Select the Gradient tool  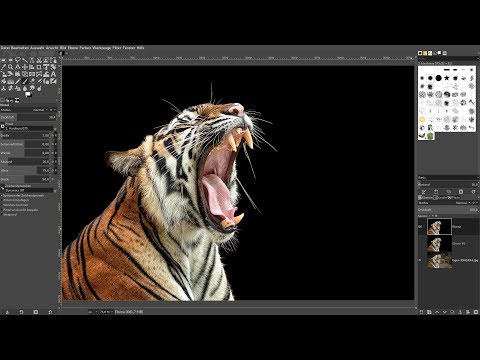coord(10,81)
